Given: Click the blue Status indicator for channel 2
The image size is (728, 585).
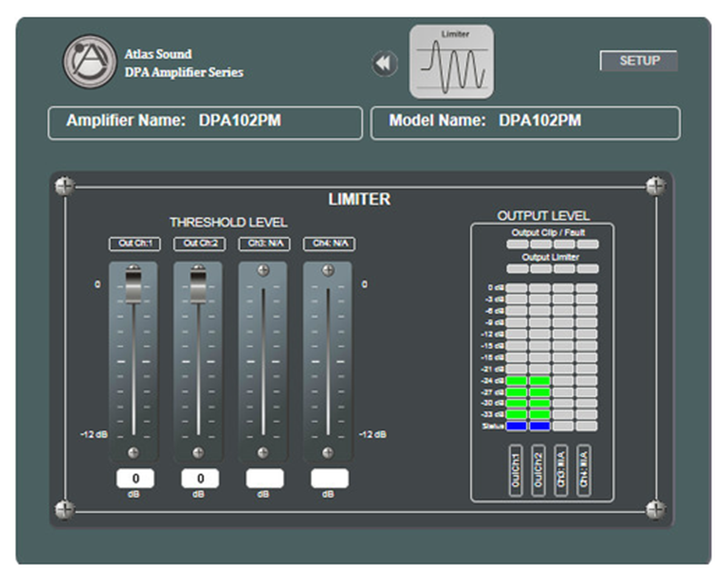Looking at the screenshot, I should pyautogui.click(x=539, y=426).
